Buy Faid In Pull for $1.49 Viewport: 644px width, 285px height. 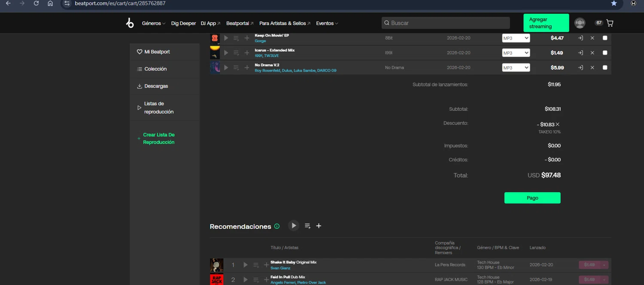[589, 279]
